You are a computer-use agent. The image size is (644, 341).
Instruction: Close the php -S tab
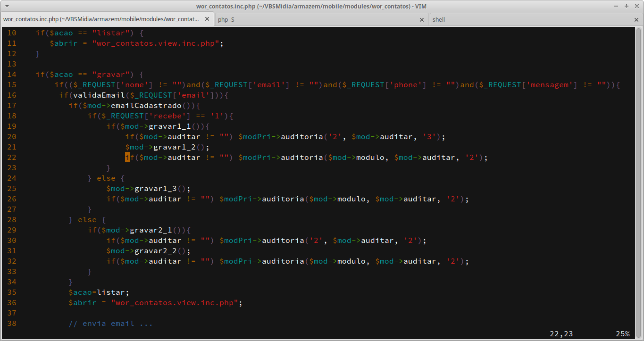[422, 19]
